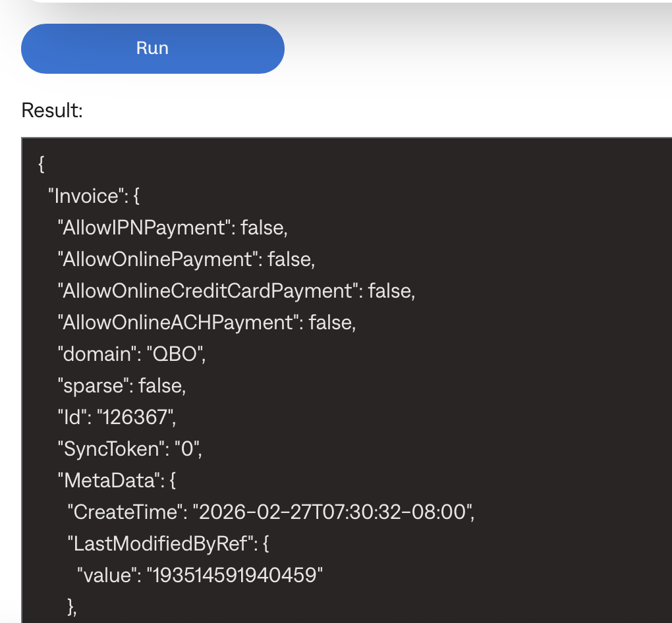Viewport: 672px width, 623px height.
Task: Click the "AllowOnlineACHPayment" key
Action: point(176,323)
